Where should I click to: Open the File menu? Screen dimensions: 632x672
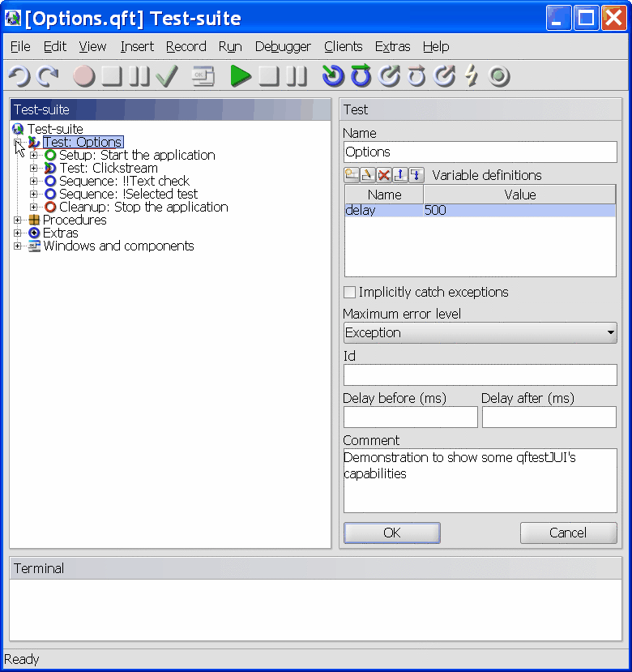20,46
